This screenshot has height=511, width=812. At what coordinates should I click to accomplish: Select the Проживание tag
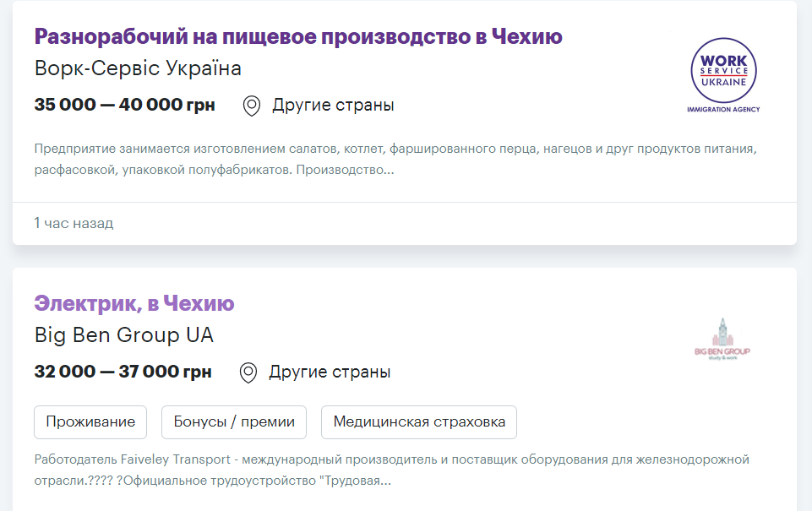[x=90, y=422]
